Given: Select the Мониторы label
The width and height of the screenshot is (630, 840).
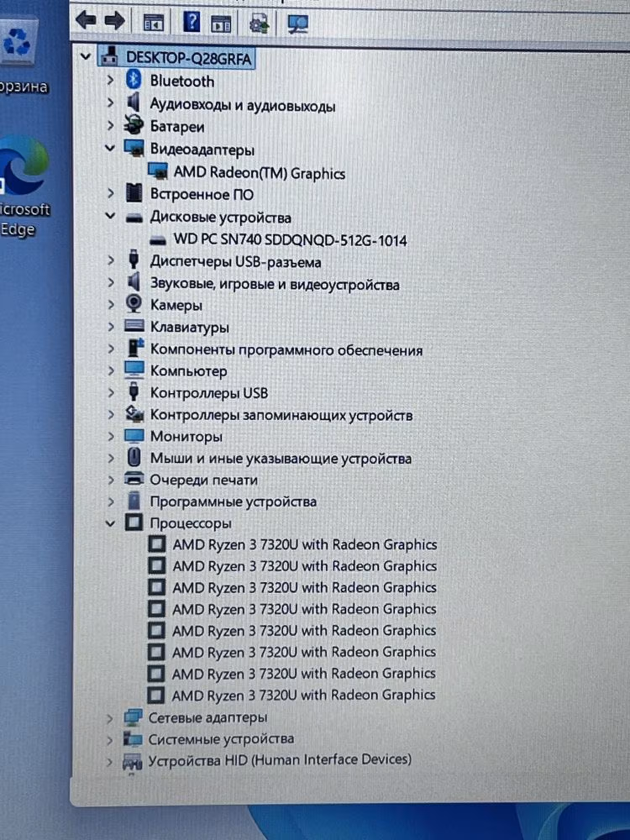Looking at the screenshot, I should tap(186, 437).
